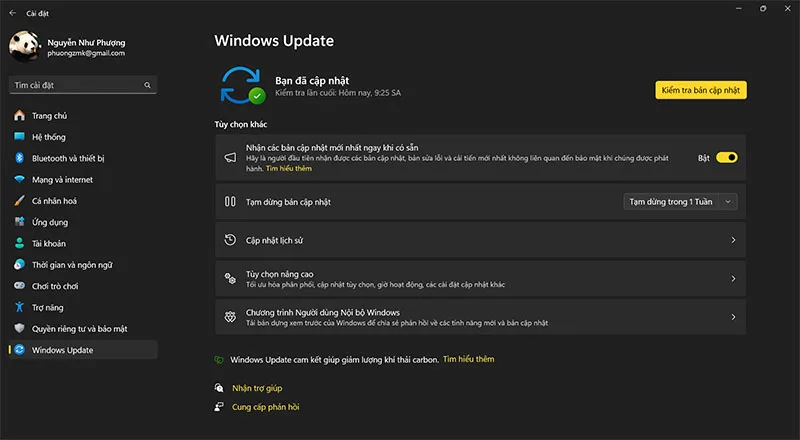This screenshot has height=440, width=800.
Task: Click the Hệ thống monitor icon
Action: pos(19,137)
